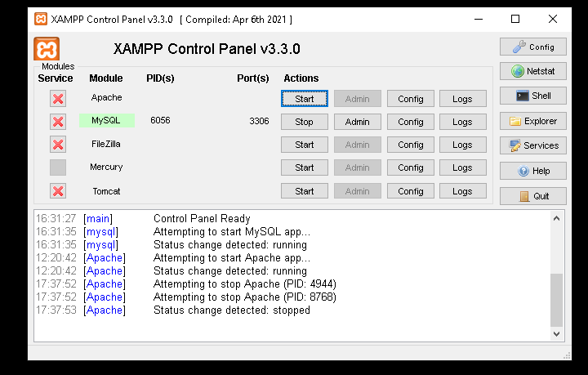Click the 'Control Panel Ready' log line
This screenshot has height=375, width=588.
tap(202, 219)
